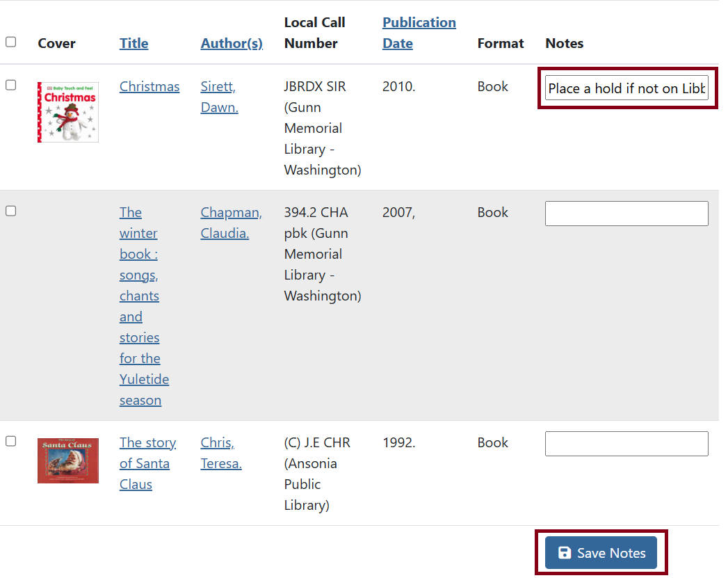728x578 pixels.
Task: Open the Christmas title link
Action: click(x=149, y=86)
